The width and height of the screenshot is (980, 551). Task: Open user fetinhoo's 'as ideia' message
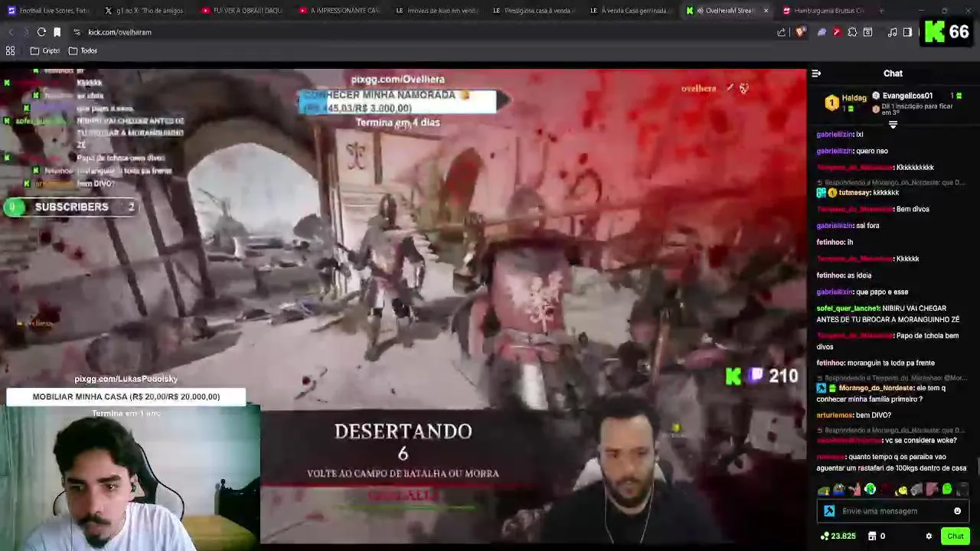pyautogui.click(x=844, y=275)
